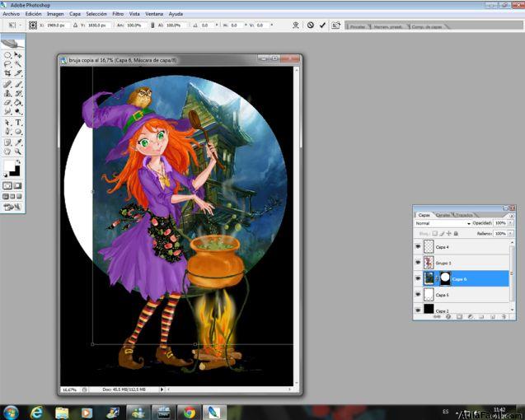Screen dimensions: 525x420
Task: Select the Clone Stamp tool
Action: tap(7, 93)
